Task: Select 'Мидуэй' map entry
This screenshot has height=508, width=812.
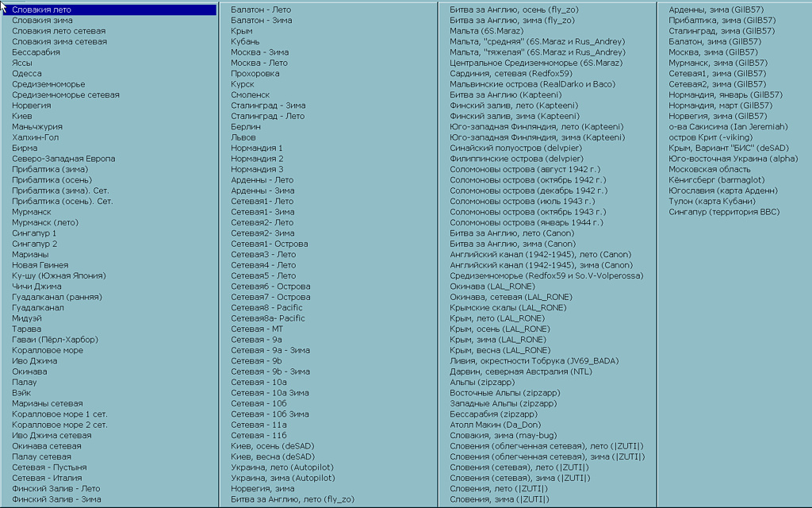Action: pyautogui.click(x=27, y=317)
